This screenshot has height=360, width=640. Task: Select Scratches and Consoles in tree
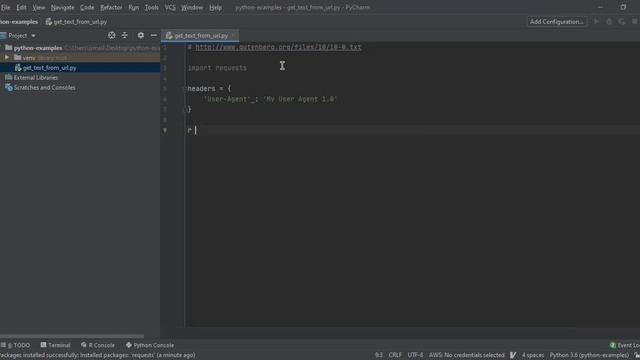click(x=44, y=88)
